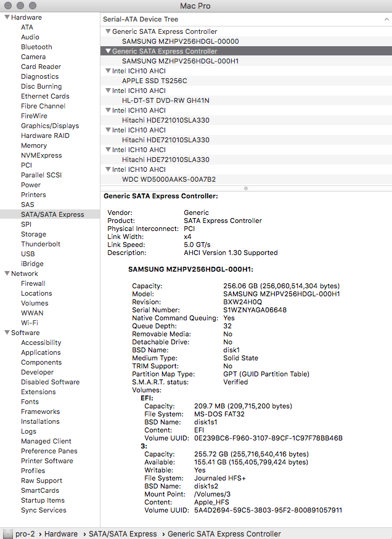Screen dimensions: 392x539
Task: Collapse the highlighted Generic SATA Express Controller
Action: [108, 51]
